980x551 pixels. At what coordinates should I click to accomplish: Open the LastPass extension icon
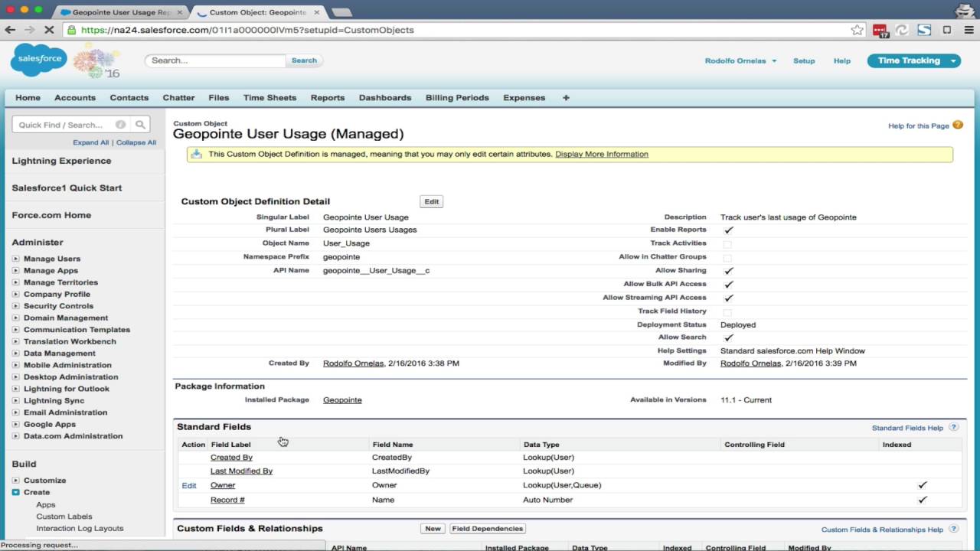tap(880, 30)
